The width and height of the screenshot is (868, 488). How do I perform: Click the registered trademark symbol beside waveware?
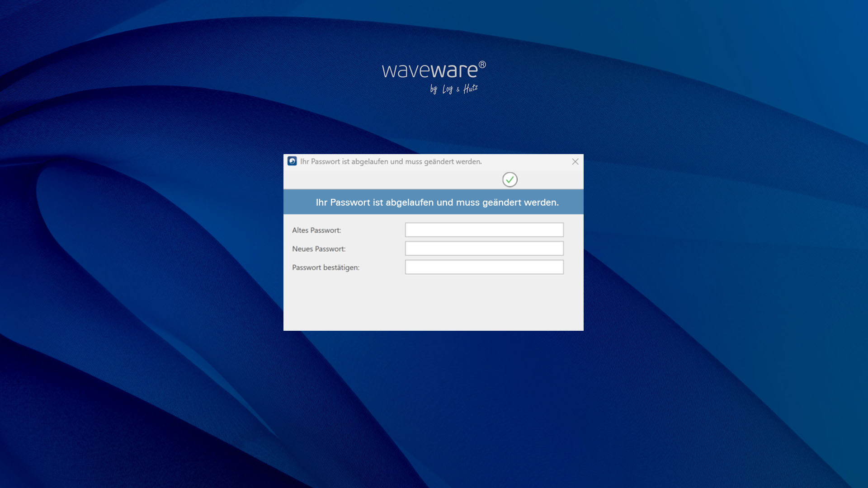pos(482,65)
